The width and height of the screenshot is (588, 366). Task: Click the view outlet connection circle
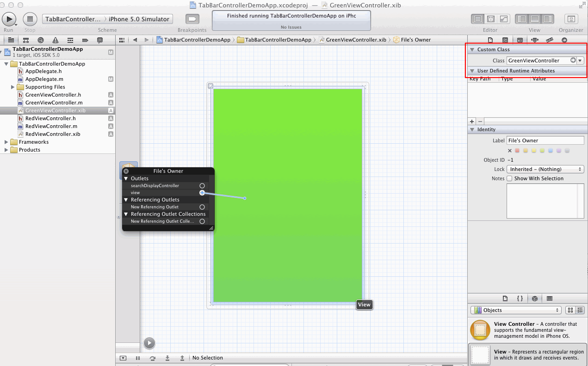[202, 193]
